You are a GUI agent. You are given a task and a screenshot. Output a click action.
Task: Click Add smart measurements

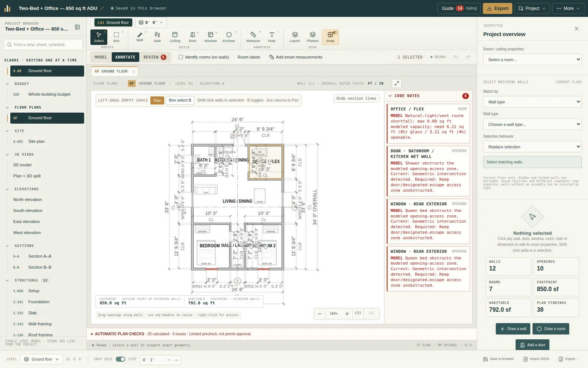(x=295, y=57)
